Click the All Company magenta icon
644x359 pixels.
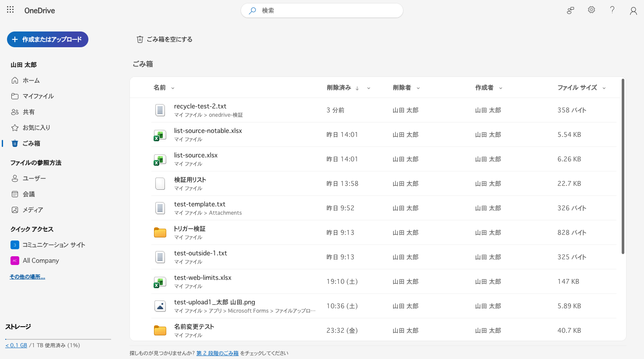coord(15,261)
